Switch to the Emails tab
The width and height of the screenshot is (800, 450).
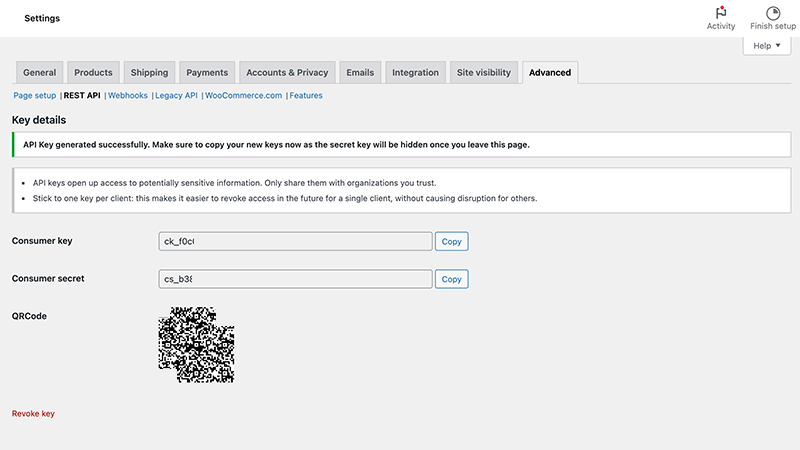point(360,73)
